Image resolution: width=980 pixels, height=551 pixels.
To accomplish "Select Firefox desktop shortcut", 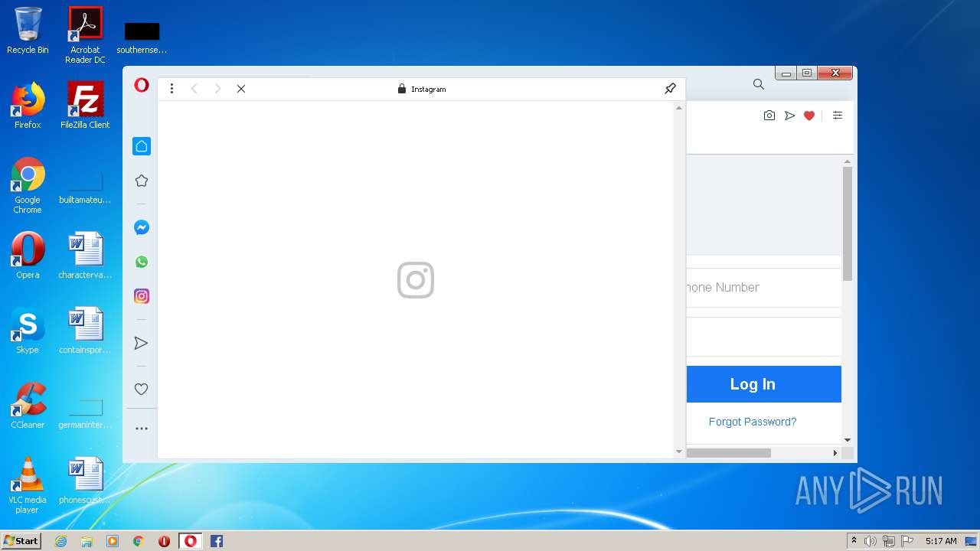I will point(28,106).
